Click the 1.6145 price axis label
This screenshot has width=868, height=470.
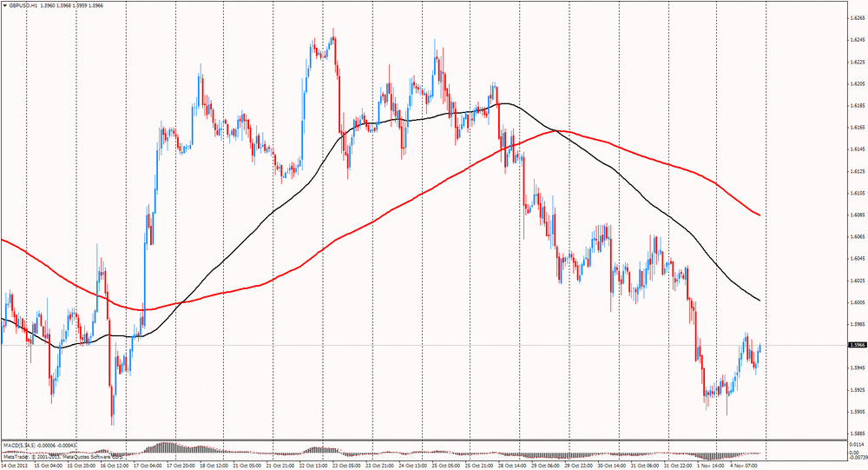857,149
